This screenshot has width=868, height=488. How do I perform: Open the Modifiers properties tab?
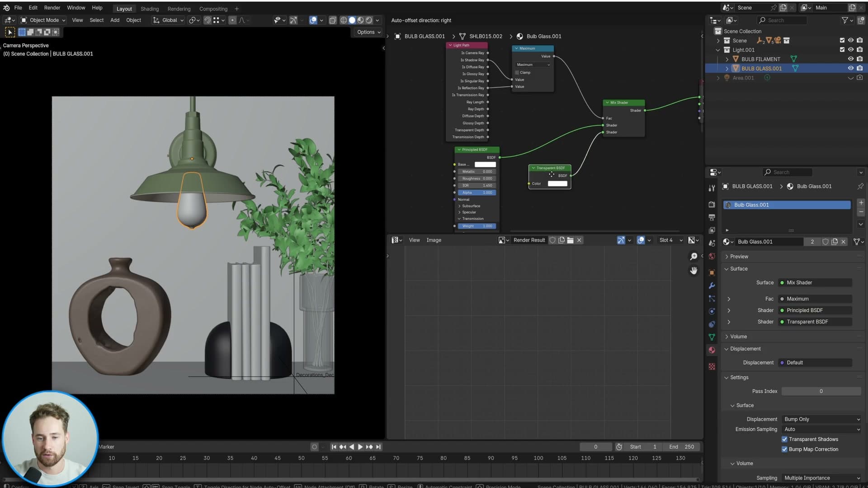[712, 286]
